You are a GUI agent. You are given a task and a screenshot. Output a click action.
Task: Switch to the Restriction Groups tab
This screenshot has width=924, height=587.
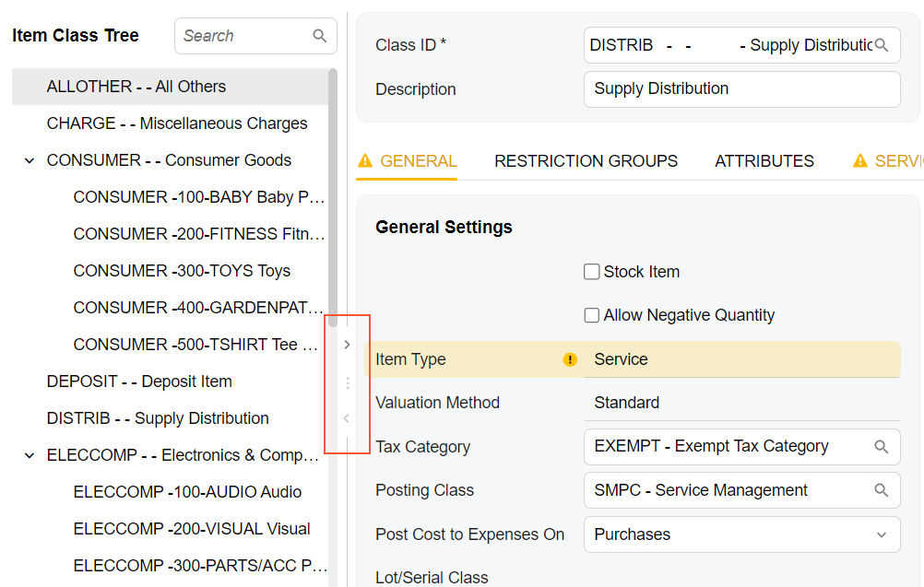(x=586, y=161)
